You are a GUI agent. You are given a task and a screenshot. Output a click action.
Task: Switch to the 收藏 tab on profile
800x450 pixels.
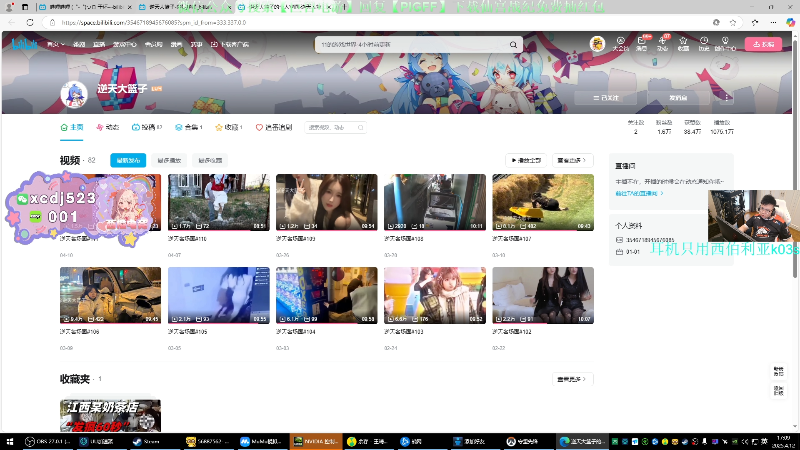[229, 128]
